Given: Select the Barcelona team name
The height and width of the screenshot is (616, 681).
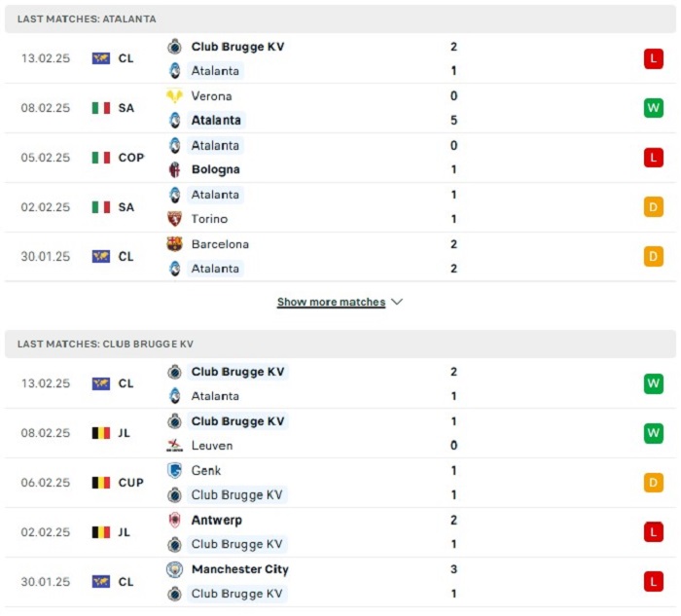Looking at the screenshot, I should [x=220, y=244].
